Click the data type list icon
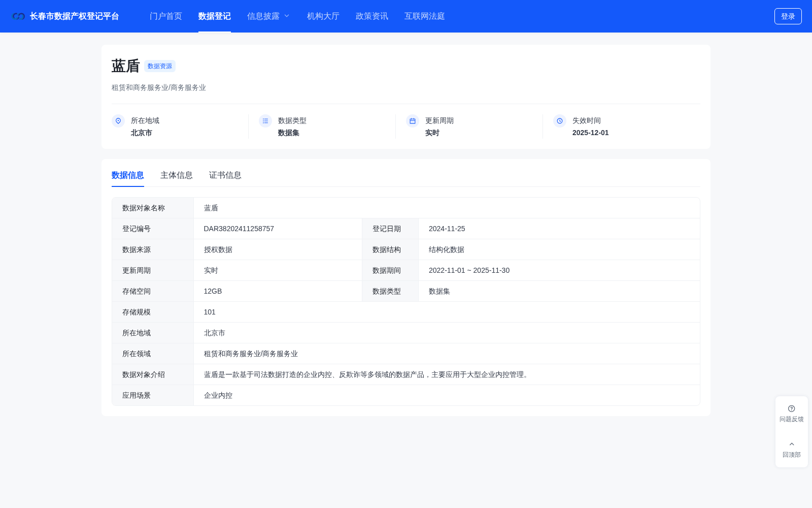The height and width of the screenshot is (508, 812). tap(265, 121)
